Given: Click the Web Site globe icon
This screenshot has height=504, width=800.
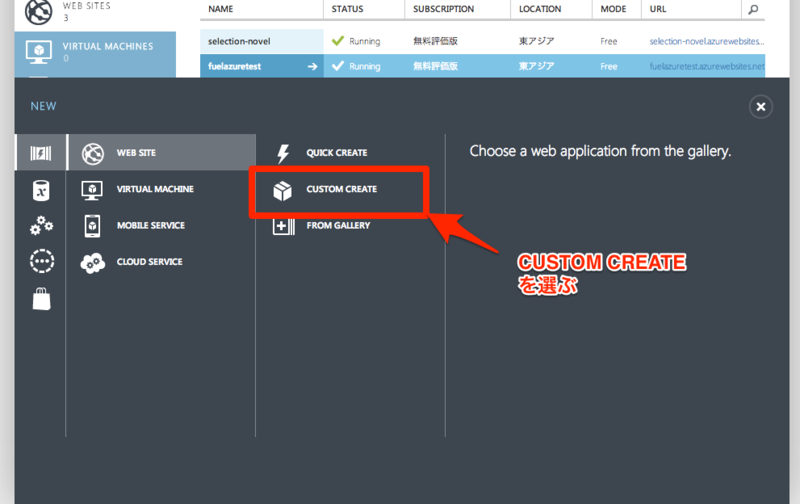Looking at the screenshot, I should (92, 154).
